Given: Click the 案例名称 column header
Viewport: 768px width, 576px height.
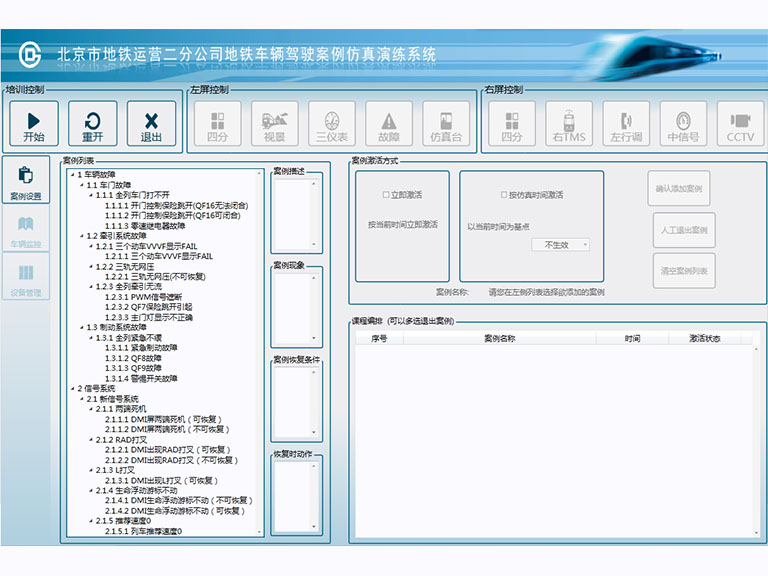Looking at the screenshot, I should point(500,338).
